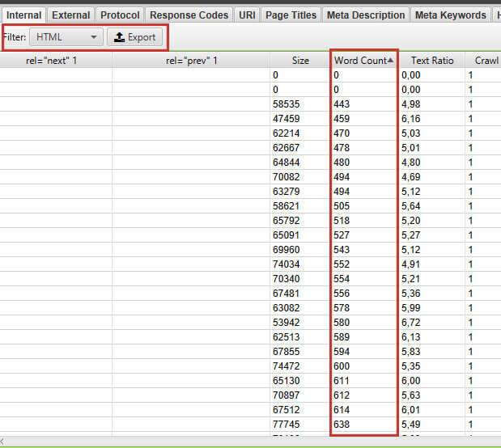
Task: Switch to the Meta Description tab
Action: coord(366,15)
